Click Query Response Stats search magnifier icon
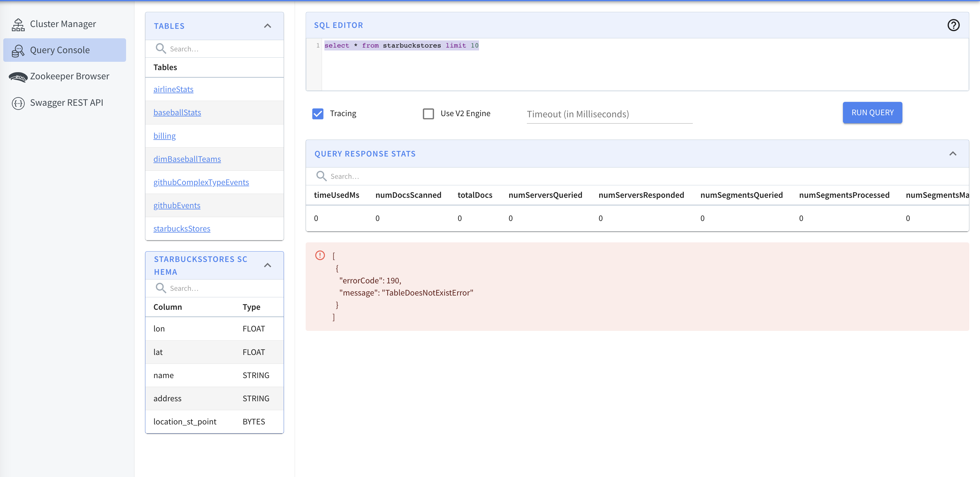Image resolution: width=980 pixels, height=477 pixels. (321, 176)
